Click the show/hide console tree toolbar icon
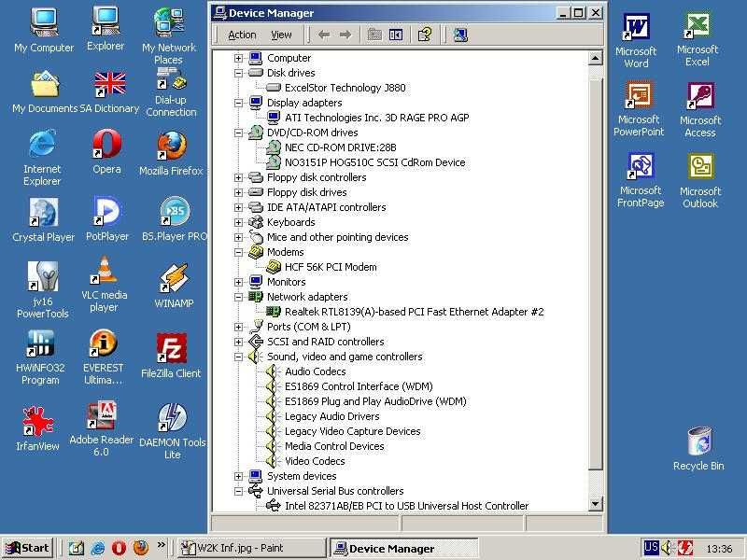Viewport: 747px width, 560px height. pyautogui.click(x=396, y=35)
